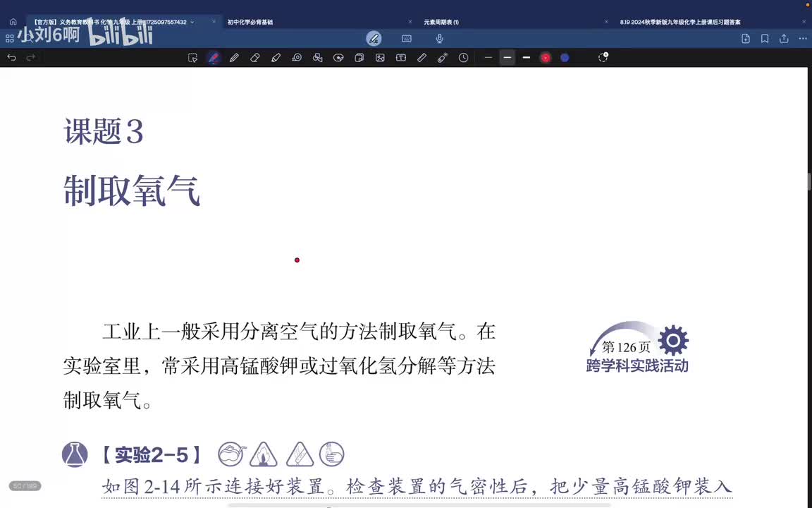The width and height of the screenshot is (812, 508).
Task: Click the text line starting 工业上一般采用
Action: [299, 332]
